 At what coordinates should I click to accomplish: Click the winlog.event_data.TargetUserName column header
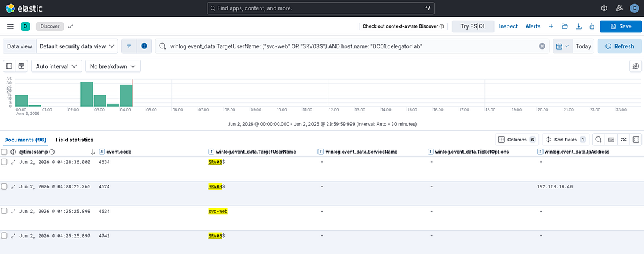(x=256, y=152)
